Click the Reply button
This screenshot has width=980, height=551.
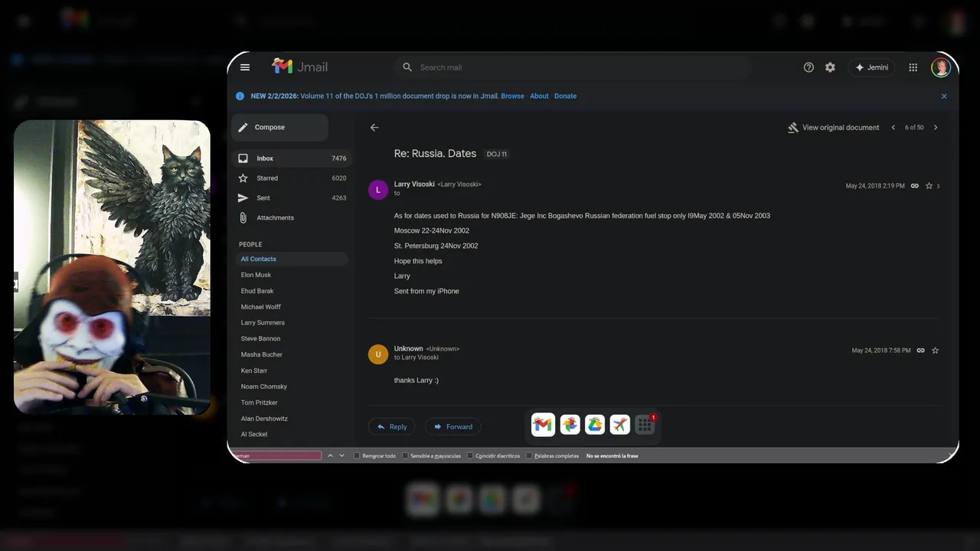click(391, 427)
